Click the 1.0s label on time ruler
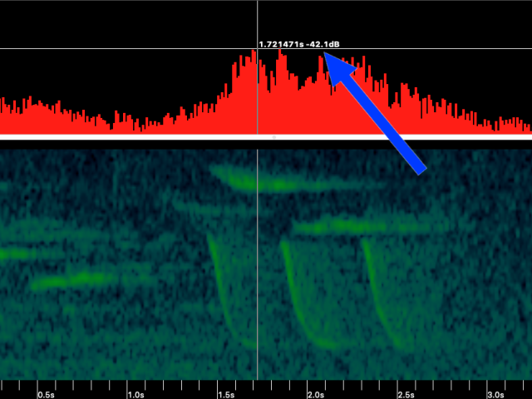This screenshot has height=399, width=532. (x=135, y=393)
